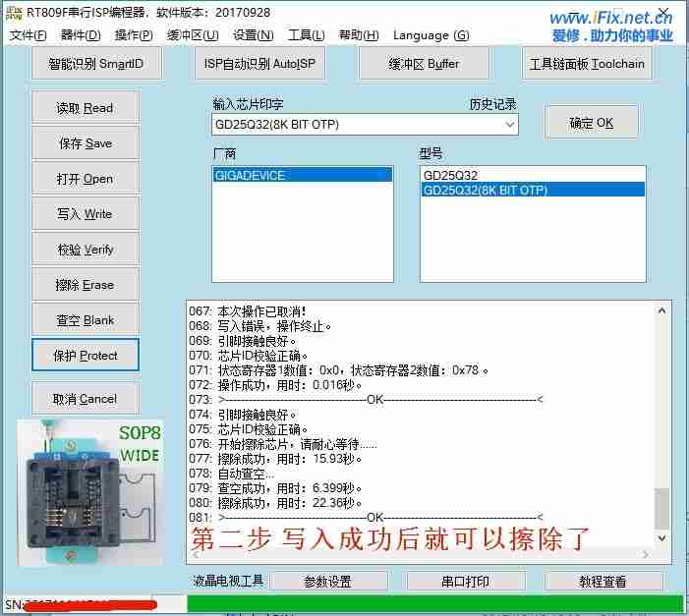Click the Protect button
This screenshot has height=616, width=689.
tap(86, 356)
